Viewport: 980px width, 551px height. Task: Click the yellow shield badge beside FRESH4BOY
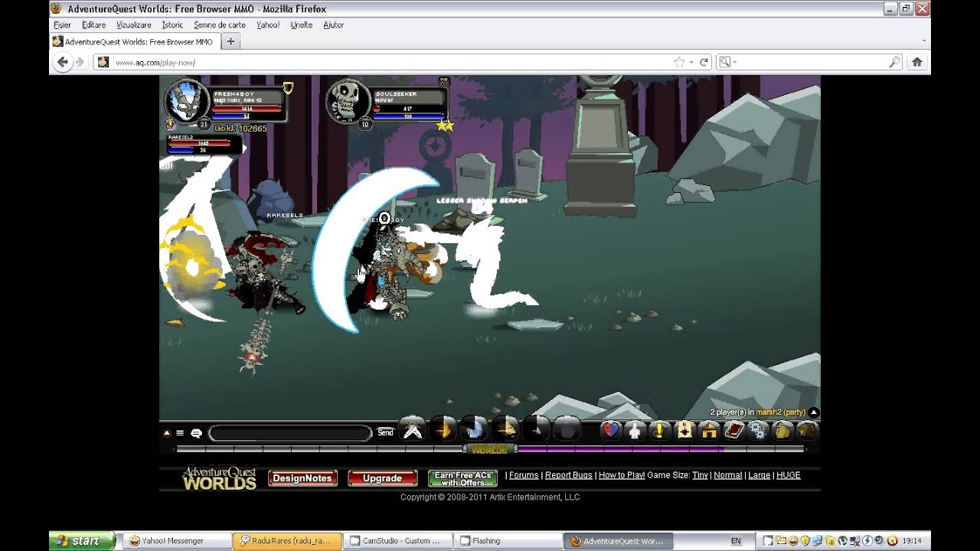(x=288, y=88)
